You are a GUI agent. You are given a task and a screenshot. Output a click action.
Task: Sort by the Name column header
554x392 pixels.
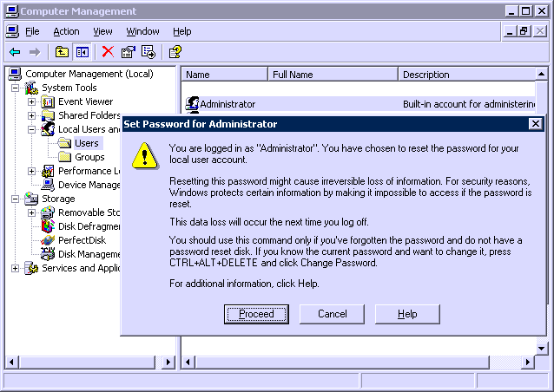coord(225,75)
